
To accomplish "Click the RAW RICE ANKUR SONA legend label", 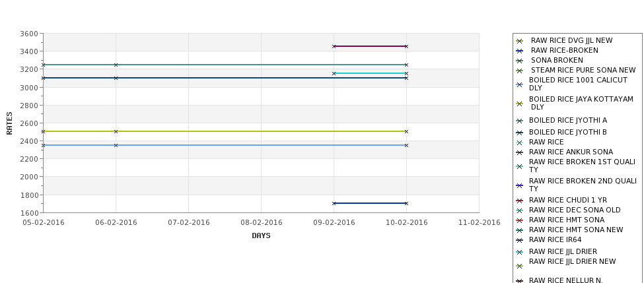I will click(x=571, y=152).
